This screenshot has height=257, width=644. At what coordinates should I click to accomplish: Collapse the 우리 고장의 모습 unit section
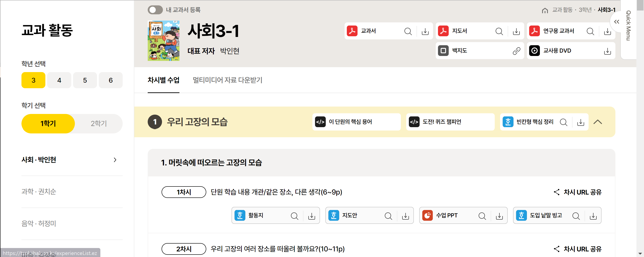tap(598, 122)
